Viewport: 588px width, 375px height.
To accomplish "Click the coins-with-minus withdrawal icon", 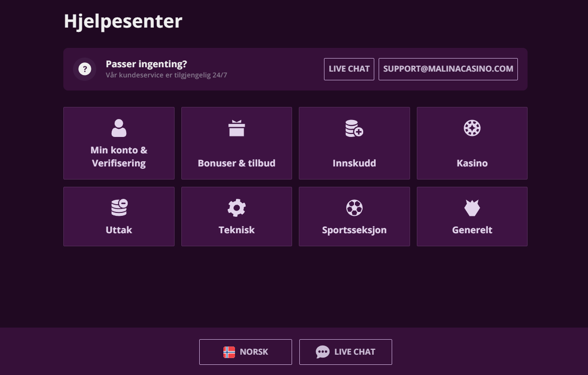I will 118,208.
